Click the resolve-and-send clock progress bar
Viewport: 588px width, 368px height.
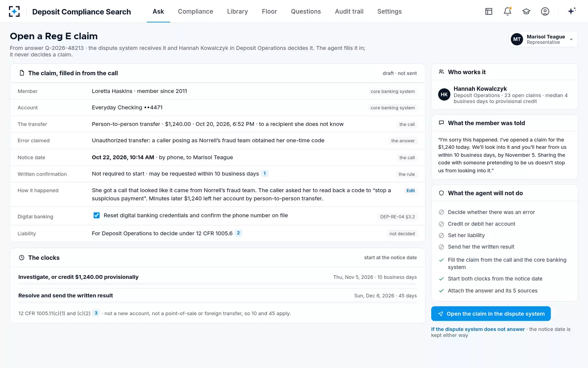point(218,302)
